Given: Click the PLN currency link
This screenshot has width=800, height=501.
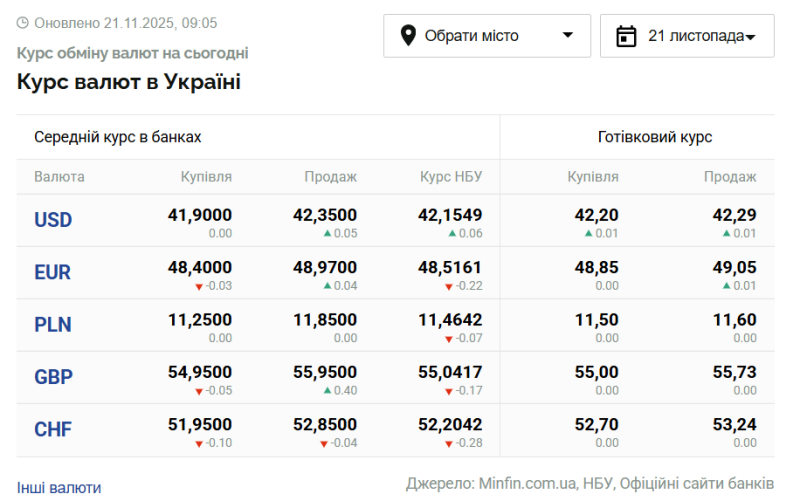Looking at the screenshot, I should pos(53,325).
